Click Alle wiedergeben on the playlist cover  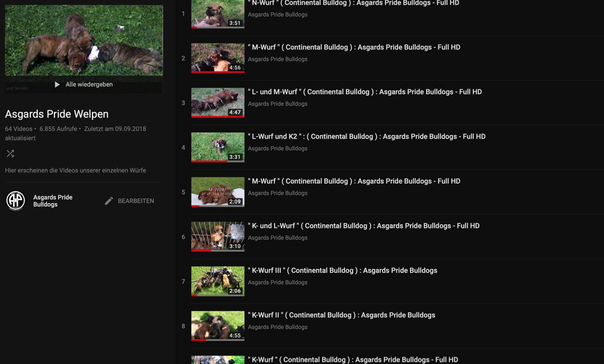(x=89, y=84)
